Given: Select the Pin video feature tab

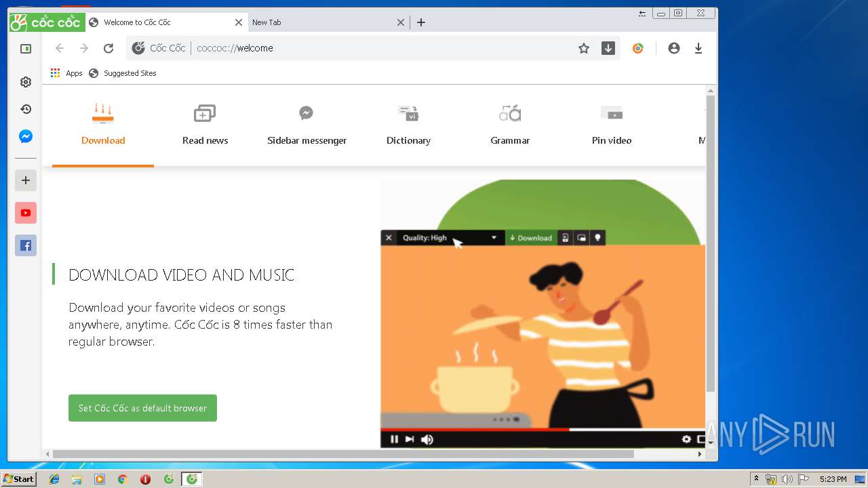Looking at the screenshot, I should 612,126.
